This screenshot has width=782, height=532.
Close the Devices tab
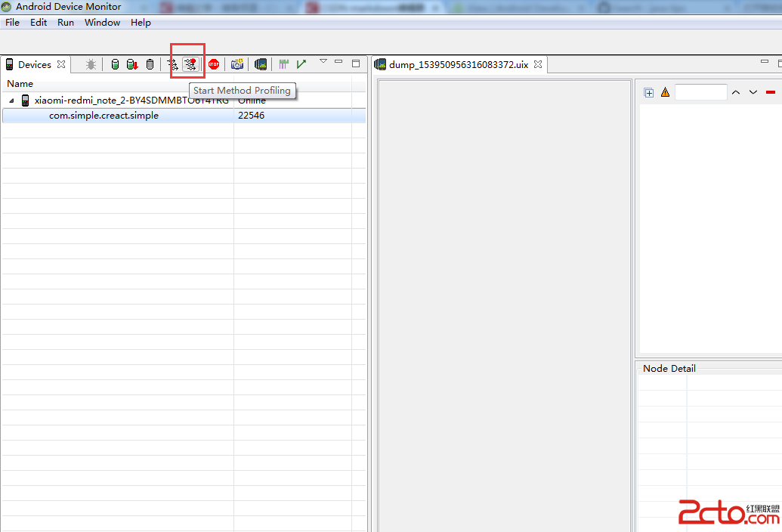[61, 64]
